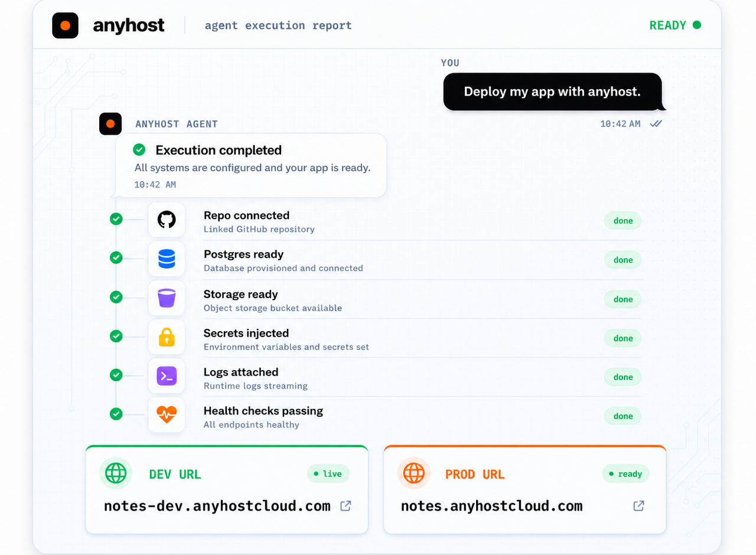
Task: Click the 'Postgres ready' step title
Action: [243, 254]
